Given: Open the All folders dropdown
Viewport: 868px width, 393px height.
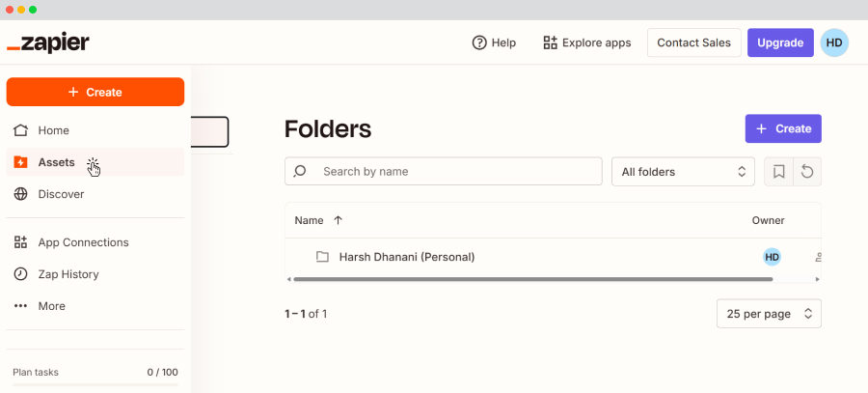Looking at the screenshot, I should pyautogui.click(x=684, y=172).
